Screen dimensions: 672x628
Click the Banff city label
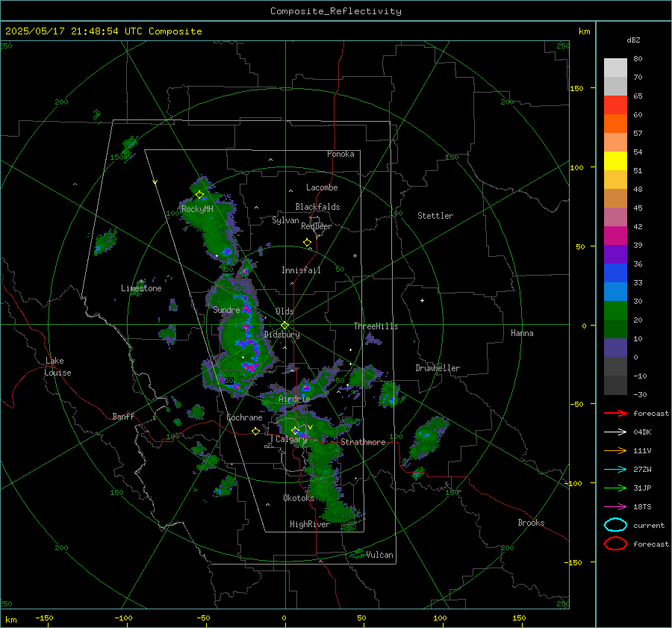click(123, 416)
